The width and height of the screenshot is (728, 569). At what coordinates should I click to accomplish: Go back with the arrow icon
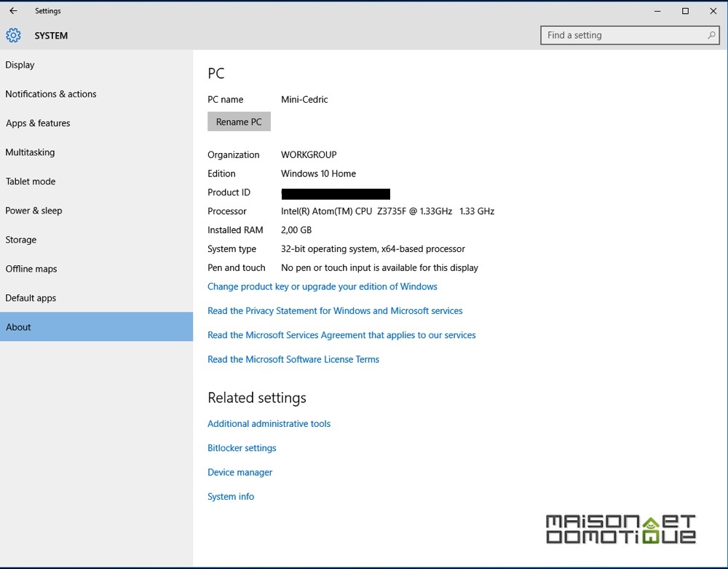[x=13, y=11]
